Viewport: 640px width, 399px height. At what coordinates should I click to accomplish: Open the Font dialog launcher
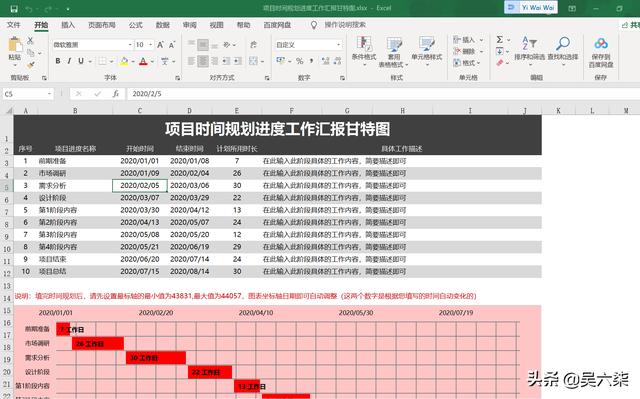coord(178,78)
